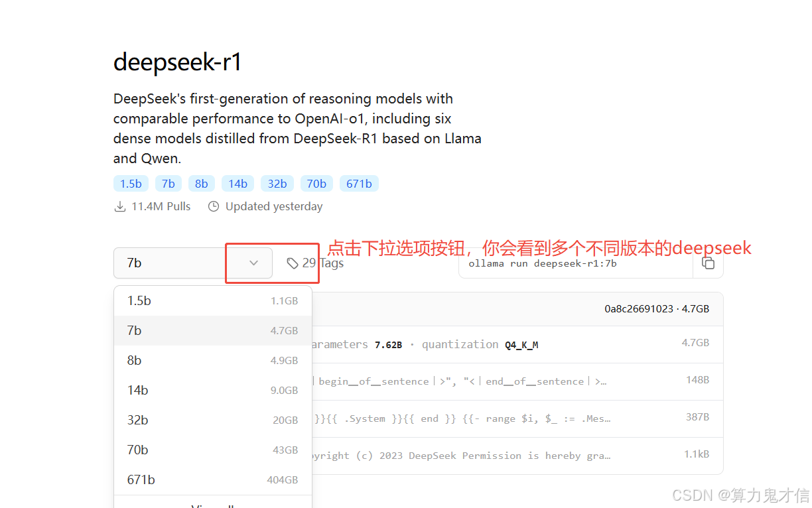The height and width of the screenshot is (508, 812).
Task: Open the begin_of_sentence params row
Action: pos(517,381)
